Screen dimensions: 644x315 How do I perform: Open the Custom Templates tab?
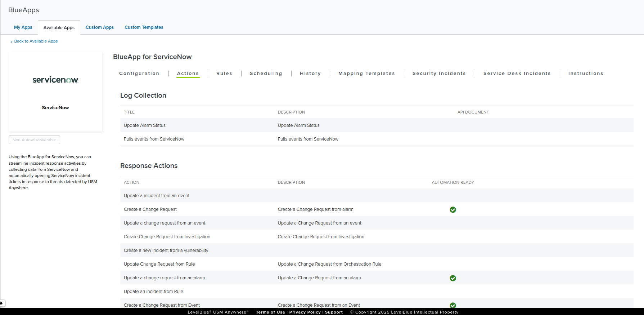(144, 27)
